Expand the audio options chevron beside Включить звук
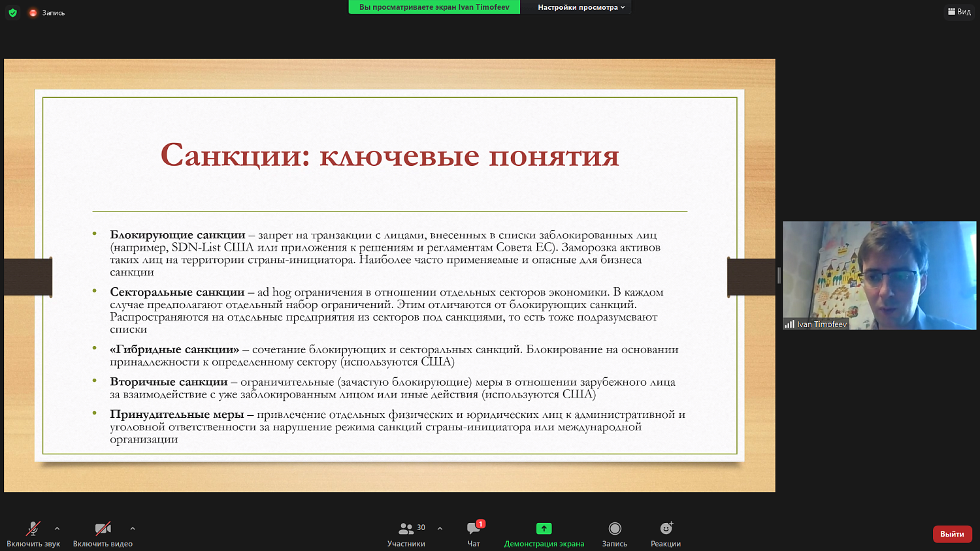This screenshot has height=551, width=980. point(57,529)
